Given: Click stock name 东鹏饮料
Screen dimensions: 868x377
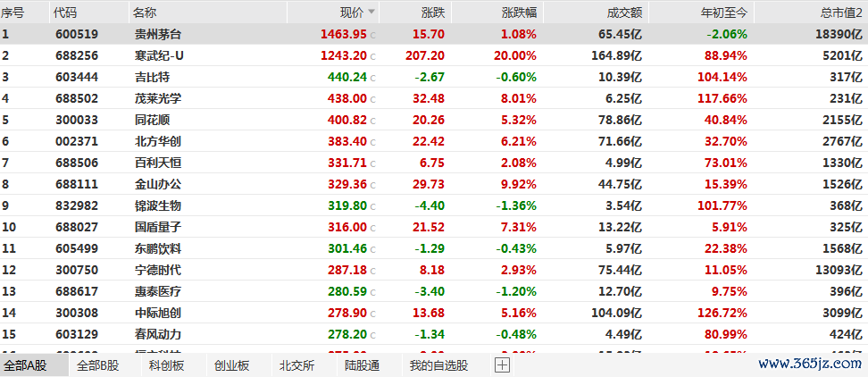Looking at the screenshot, I should coord(158,249).
